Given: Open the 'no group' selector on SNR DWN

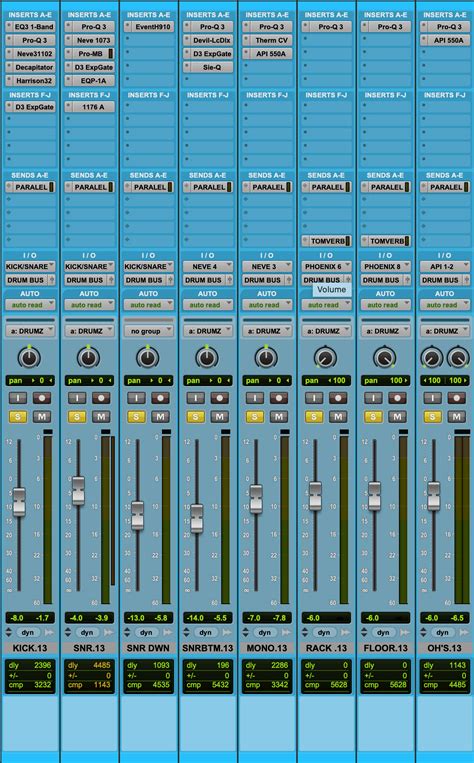Looking at the screenshot, I should pos(148,331).
